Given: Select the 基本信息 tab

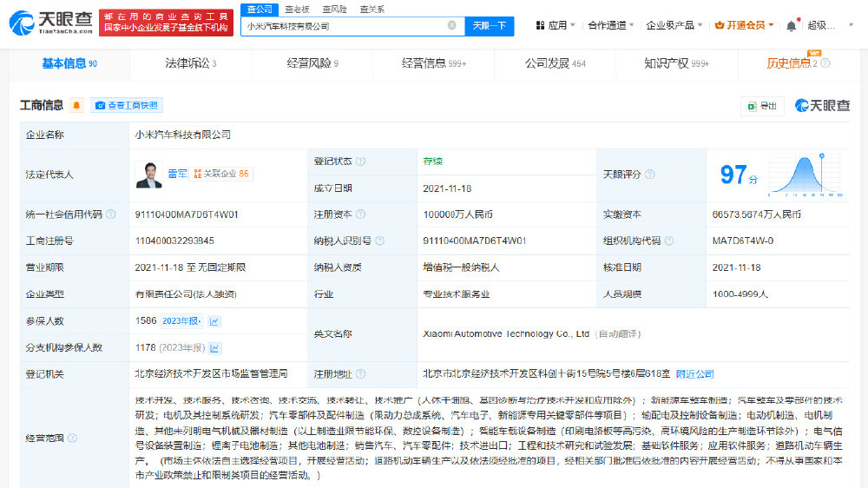Looking at the screenshot, I should 69,63.
